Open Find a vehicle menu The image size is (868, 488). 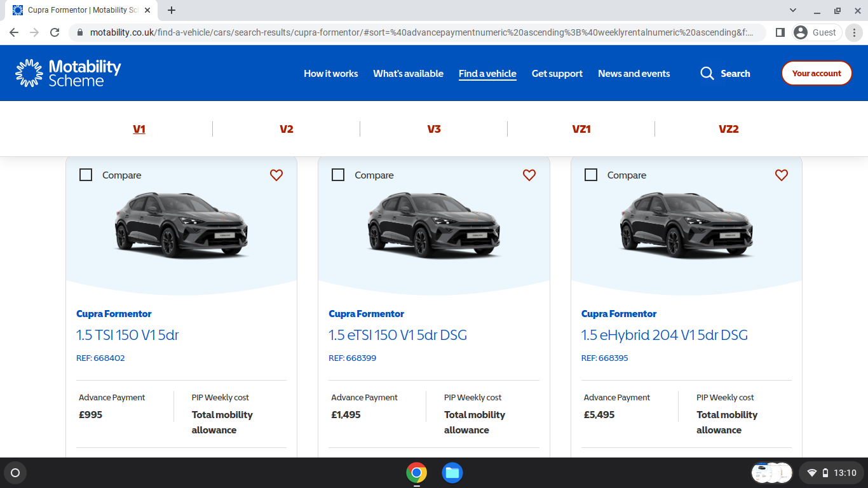487,74
